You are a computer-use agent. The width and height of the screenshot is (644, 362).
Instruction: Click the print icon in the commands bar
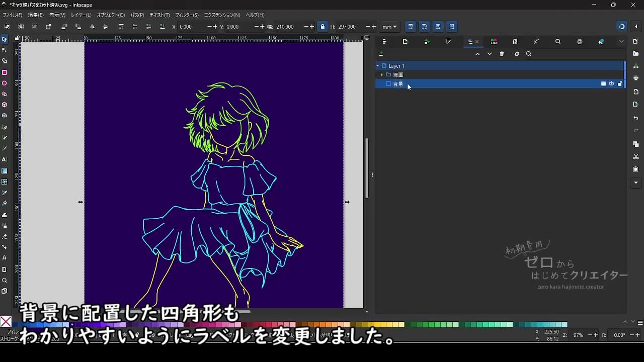636,78
